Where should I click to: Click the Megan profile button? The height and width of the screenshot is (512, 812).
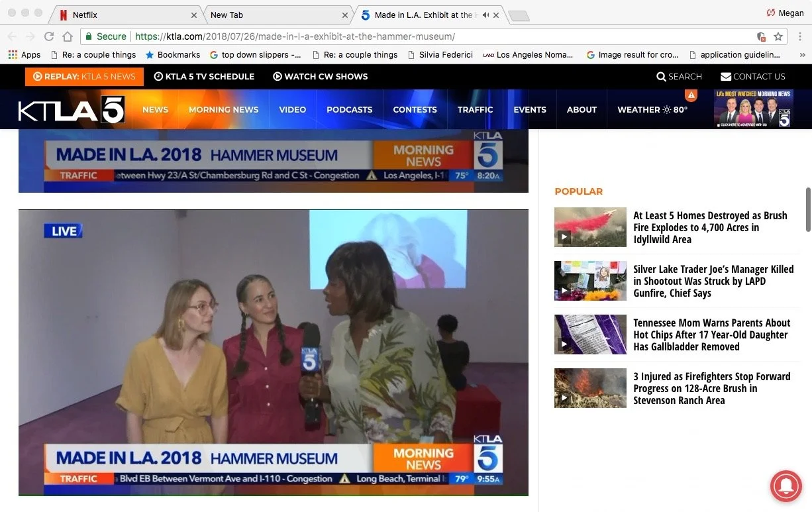[x=785, y=13]
